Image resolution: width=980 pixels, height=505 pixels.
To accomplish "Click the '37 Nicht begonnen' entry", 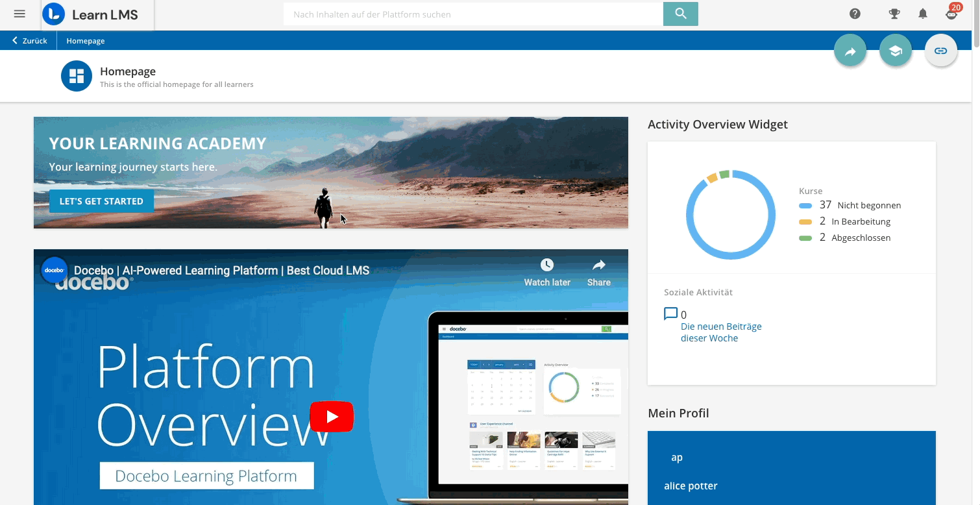I will pos(850,205).
